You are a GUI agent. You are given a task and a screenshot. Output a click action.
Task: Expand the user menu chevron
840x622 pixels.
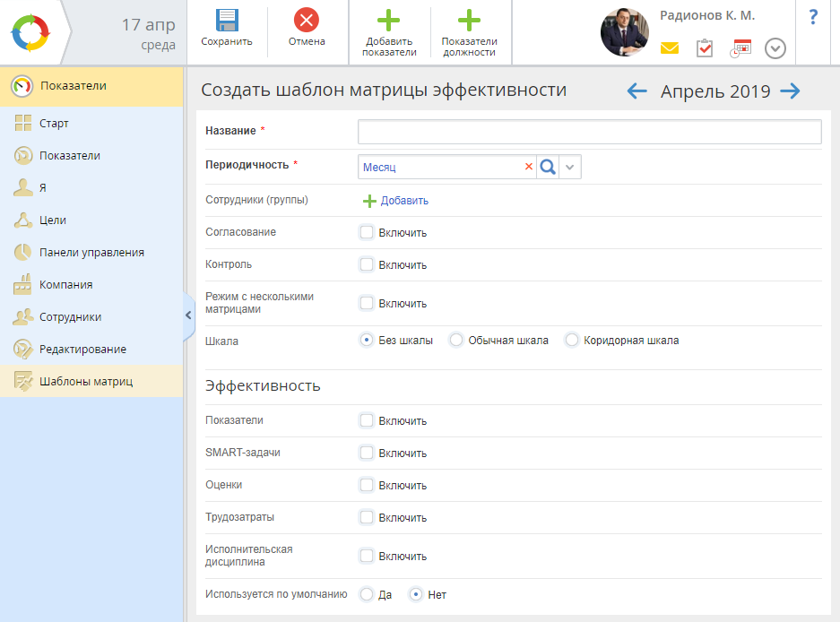pyautogui.click(x=775, y=48)
